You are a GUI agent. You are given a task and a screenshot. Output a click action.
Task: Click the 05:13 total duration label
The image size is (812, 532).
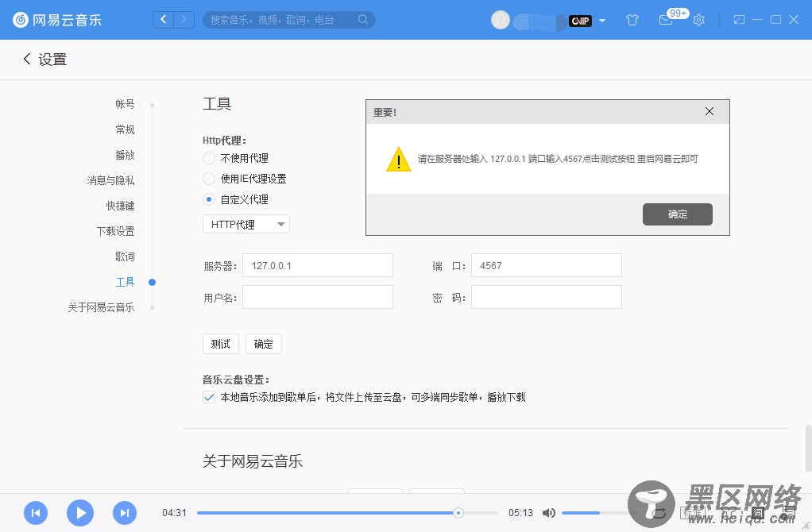pos(520,513)
